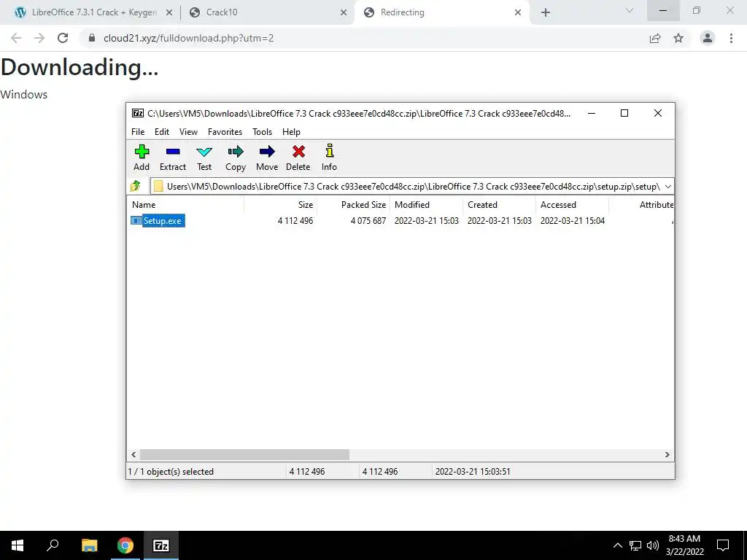Open Chrome tab search chevron

[630, 10]
